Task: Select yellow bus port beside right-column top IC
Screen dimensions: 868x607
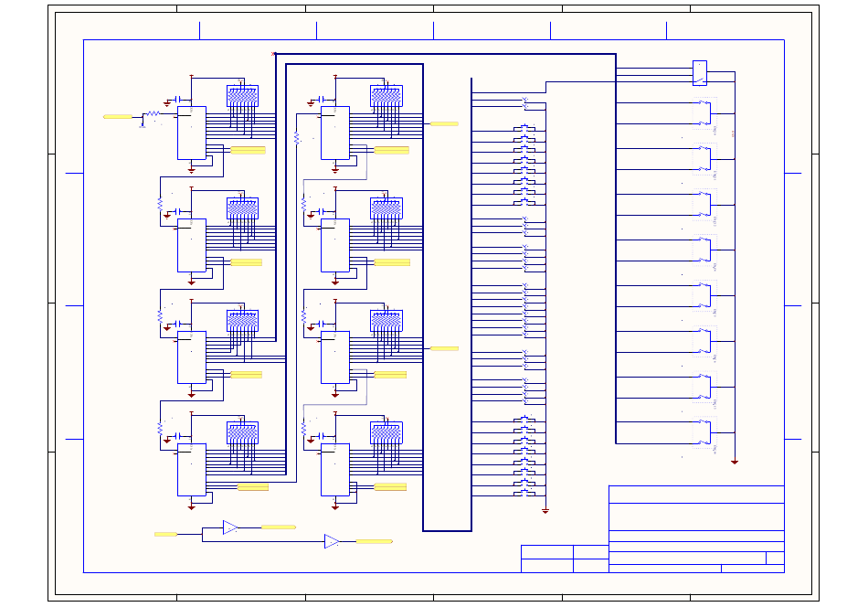Action: coord(445,124)
